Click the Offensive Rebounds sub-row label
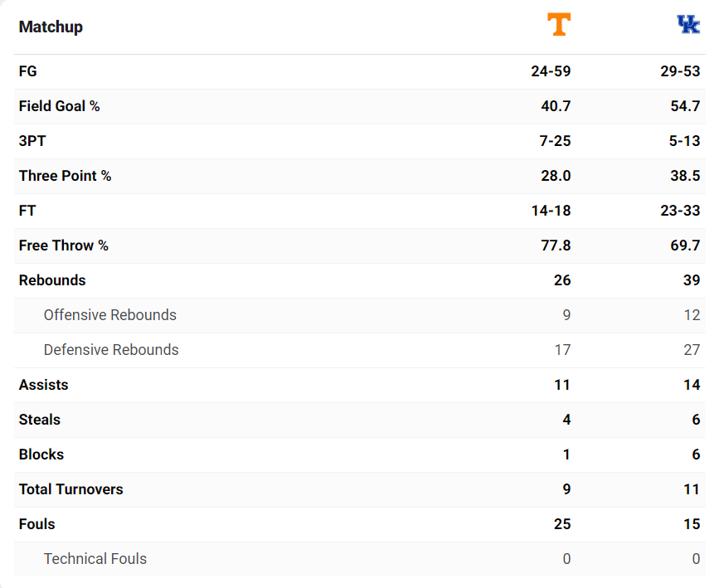 pos(110,315)
